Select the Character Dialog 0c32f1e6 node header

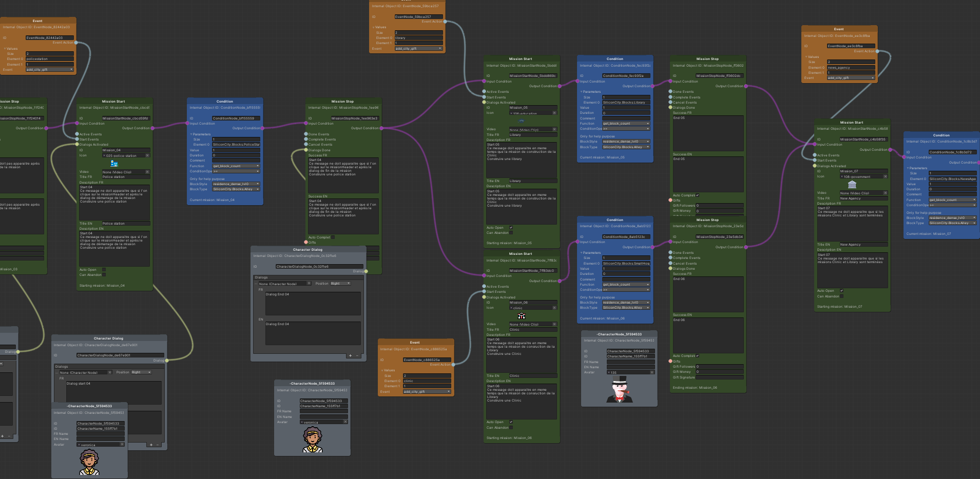click(x=308, y=250)
